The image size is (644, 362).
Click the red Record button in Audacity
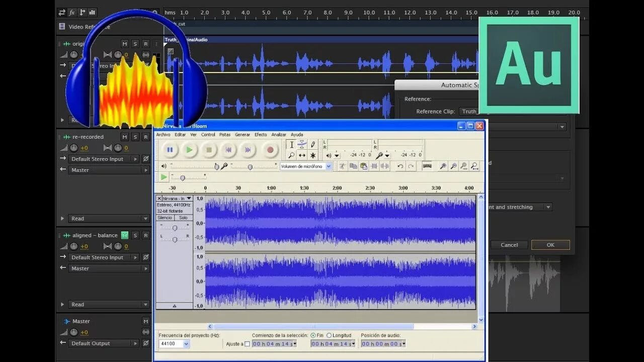(x=270, y=149)
